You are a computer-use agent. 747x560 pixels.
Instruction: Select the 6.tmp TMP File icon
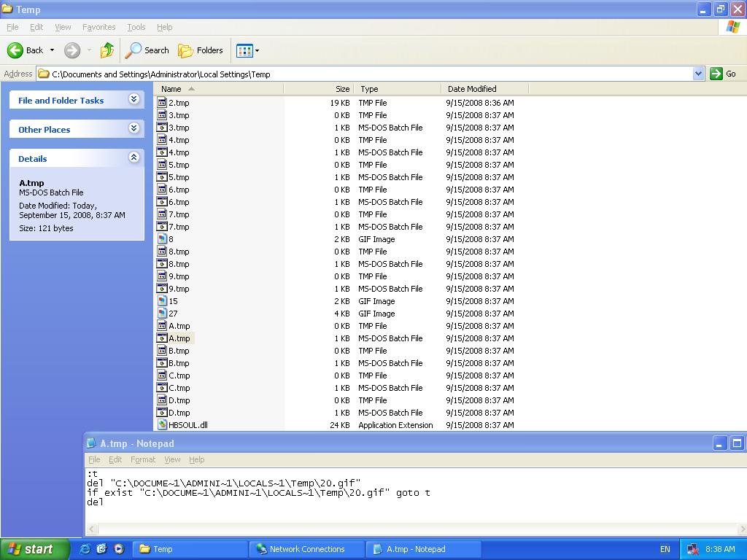(x=162, y=189)
